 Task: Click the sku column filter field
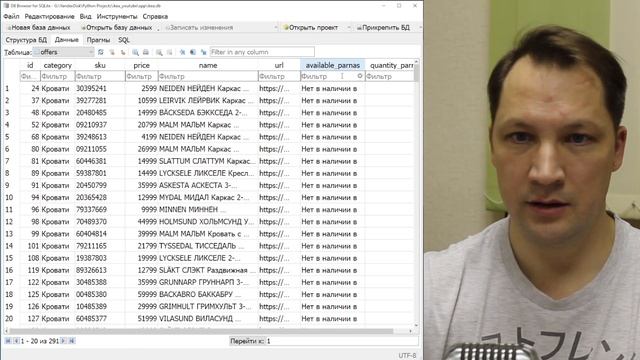click(x=100, y=76)
